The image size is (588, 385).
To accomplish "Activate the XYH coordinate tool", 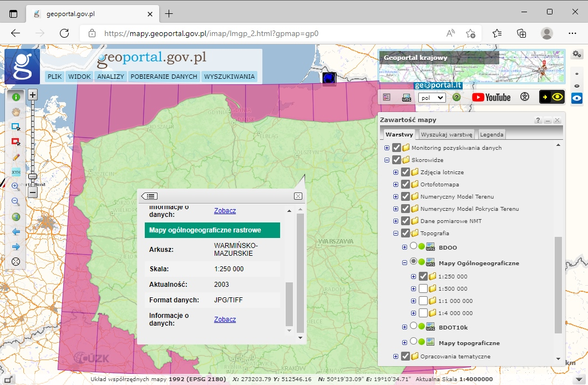I will 16,171.
